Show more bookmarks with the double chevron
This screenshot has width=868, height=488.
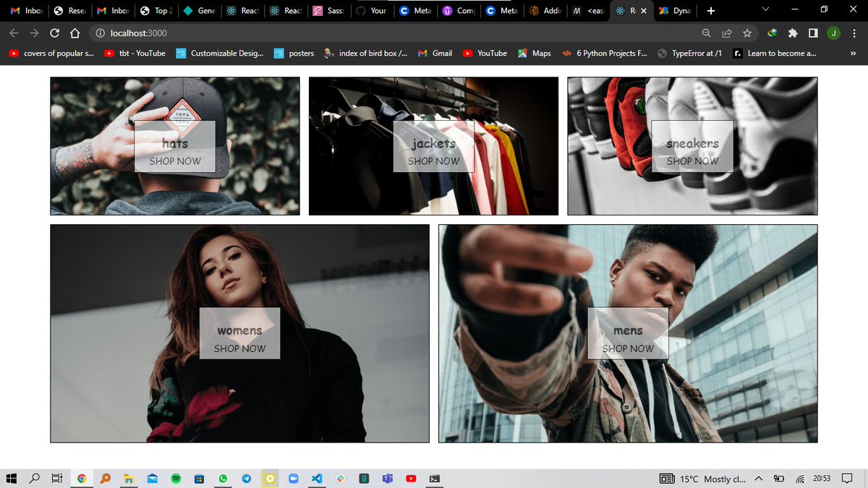click(x=852, y=53)
